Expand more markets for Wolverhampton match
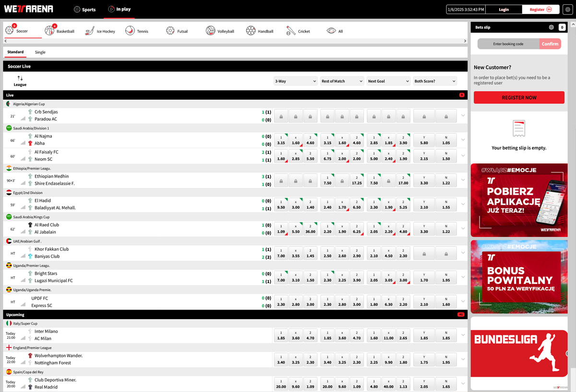This screenshot has width=576, height=392. pos(463,359)
